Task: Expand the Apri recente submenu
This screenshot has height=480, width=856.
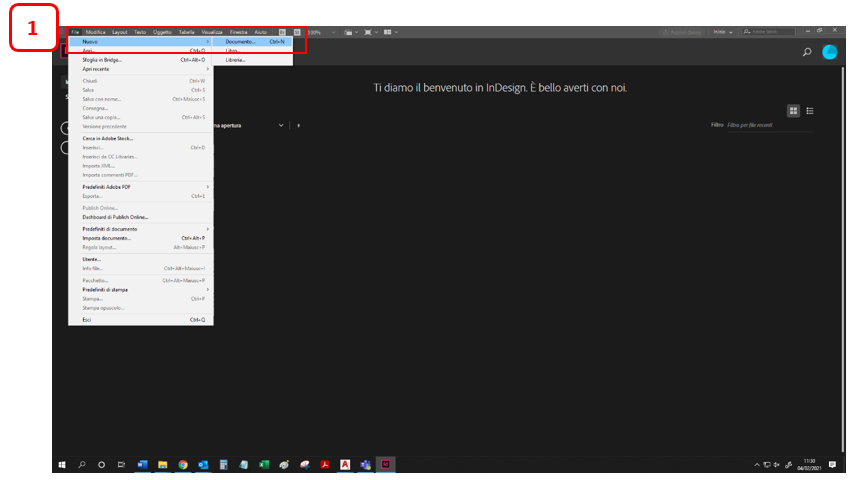Action: click(141, 69)
